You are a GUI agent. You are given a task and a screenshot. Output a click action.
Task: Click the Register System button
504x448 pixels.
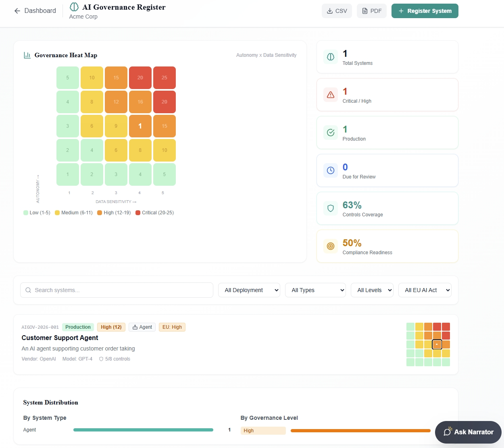pyautogui.click(x=425, y=11)
